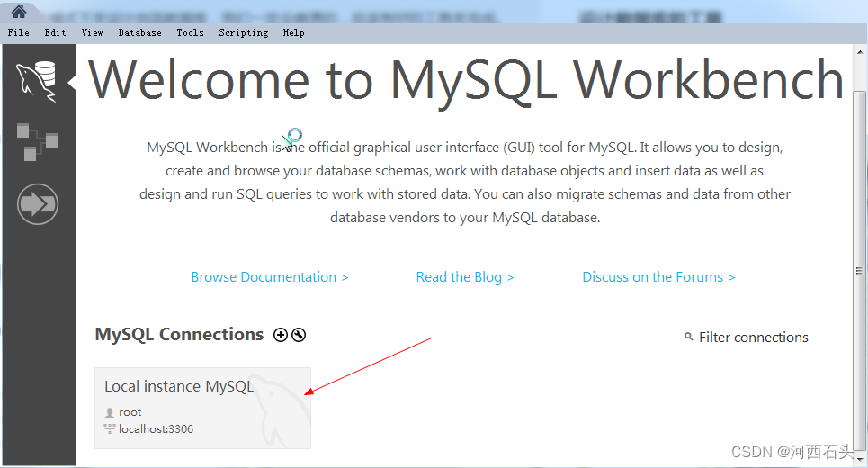This screenshot has width=868, height=468.
Task: Open the Home tab icon
Action: 19,12
